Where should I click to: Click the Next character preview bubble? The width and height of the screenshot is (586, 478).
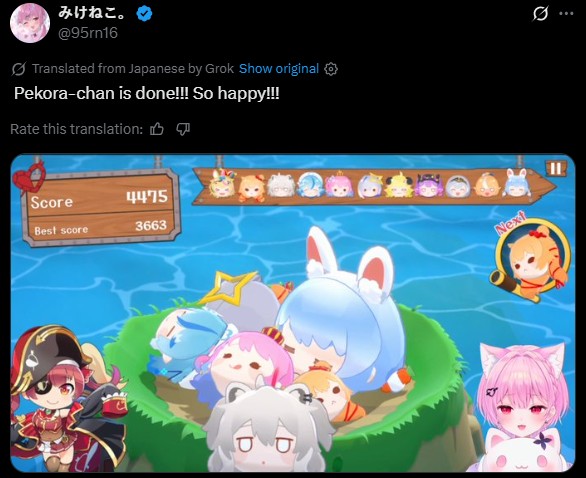(x=531, y=259)
